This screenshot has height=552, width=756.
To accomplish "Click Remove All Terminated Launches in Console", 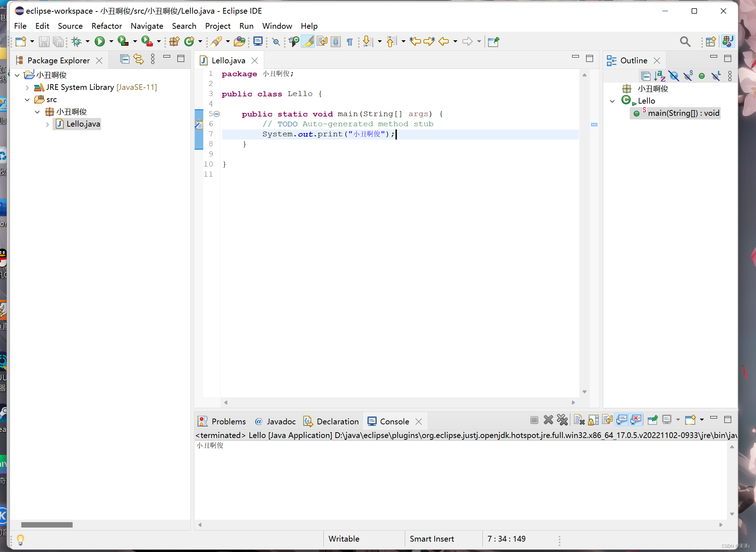I will (562, 420).
